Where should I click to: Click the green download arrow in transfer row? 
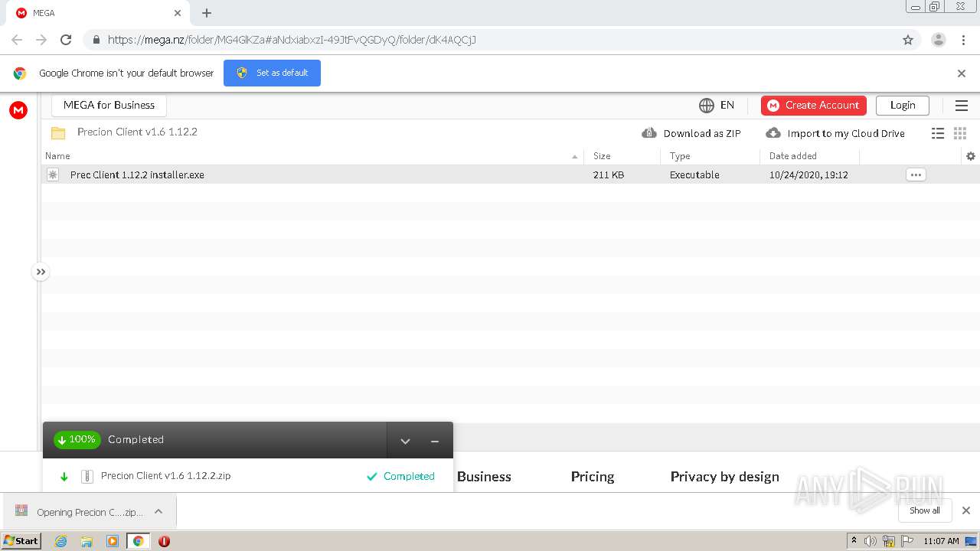click(64, 476)
